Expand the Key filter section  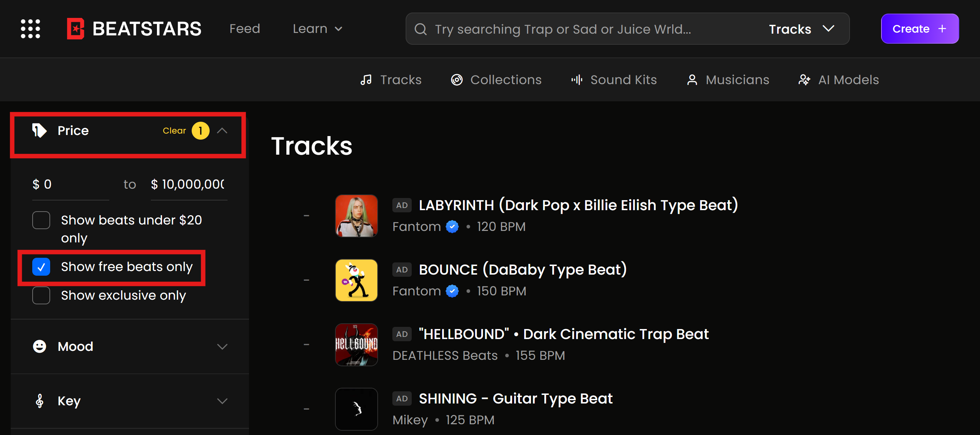tap(222, 401)
